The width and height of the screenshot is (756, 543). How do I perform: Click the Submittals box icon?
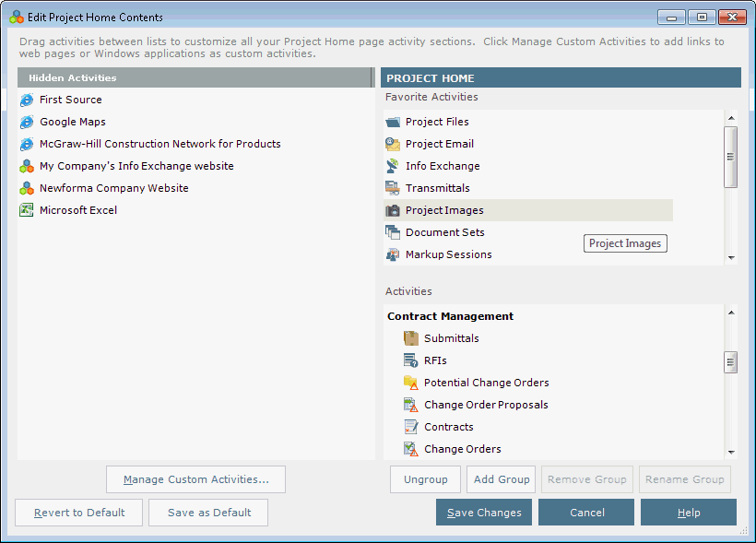411,338
